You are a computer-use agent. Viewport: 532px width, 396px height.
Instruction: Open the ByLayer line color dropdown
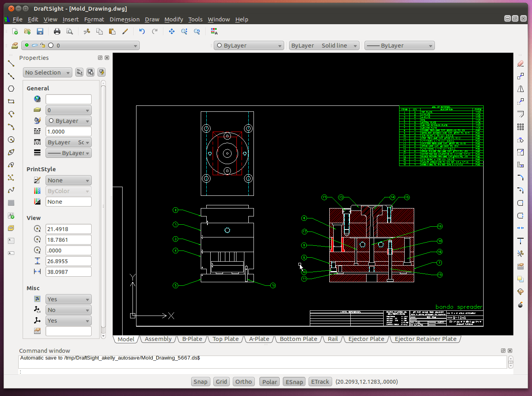tap(249, 46)
